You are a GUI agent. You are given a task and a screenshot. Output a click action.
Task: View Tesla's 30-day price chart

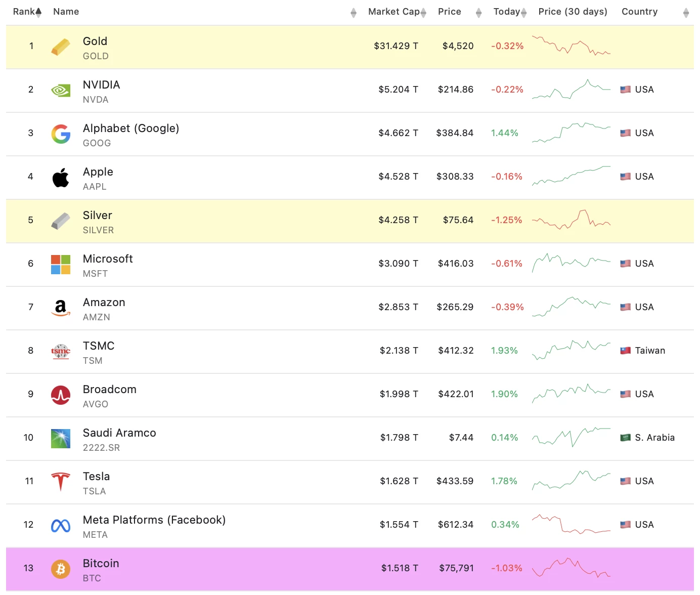(572, 481)
